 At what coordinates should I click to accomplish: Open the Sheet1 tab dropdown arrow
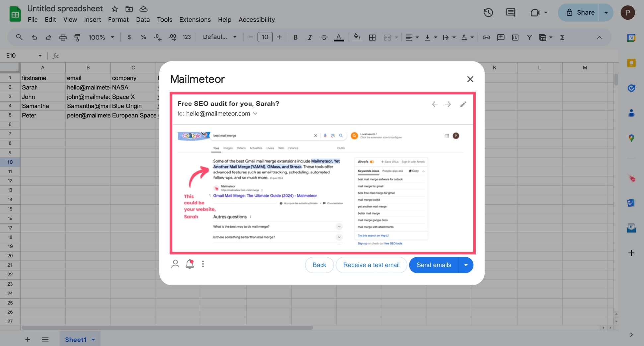(93, 339)
